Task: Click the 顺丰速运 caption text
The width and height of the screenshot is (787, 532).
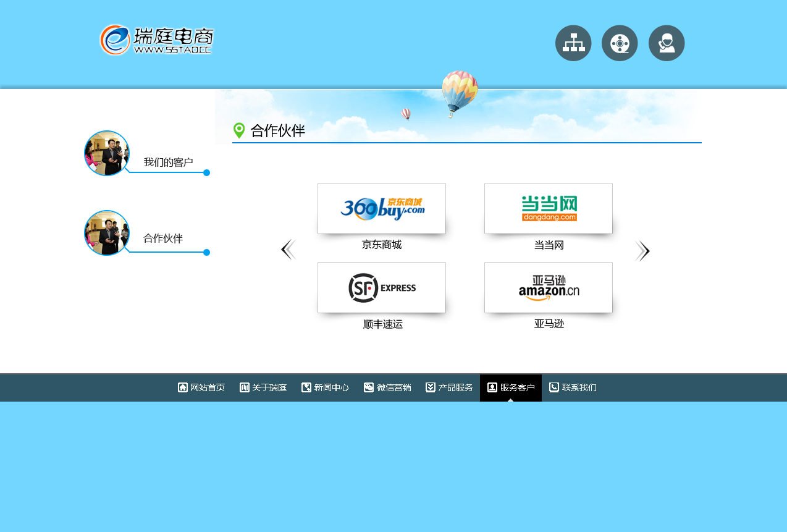Action: coord(383,324)
